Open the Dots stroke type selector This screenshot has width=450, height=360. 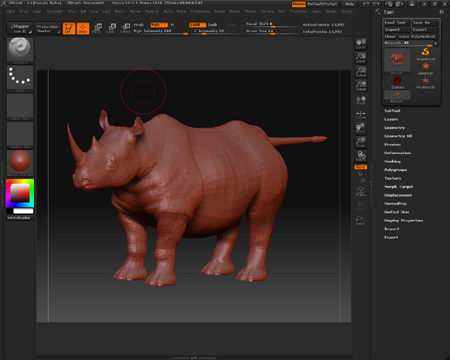[x=20, y=78]
